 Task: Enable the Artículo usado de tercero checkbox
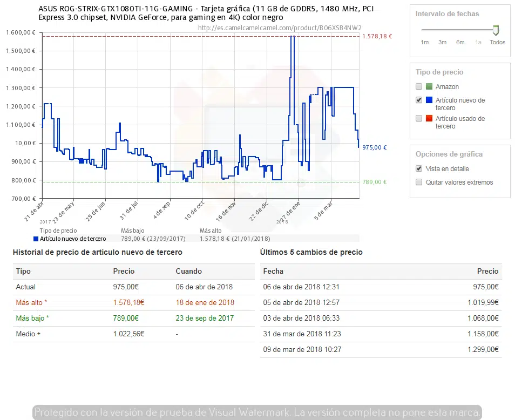click(419, 118)
